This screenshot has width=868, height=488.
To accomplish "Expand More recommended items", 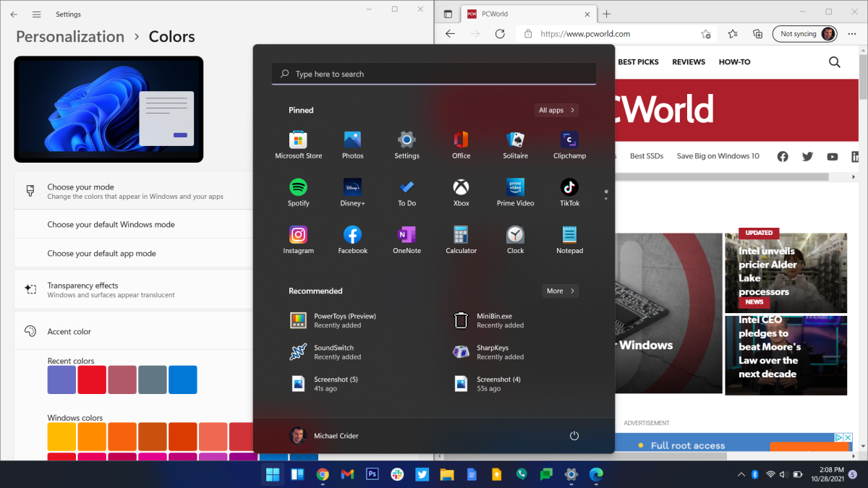I will point(561,291).
